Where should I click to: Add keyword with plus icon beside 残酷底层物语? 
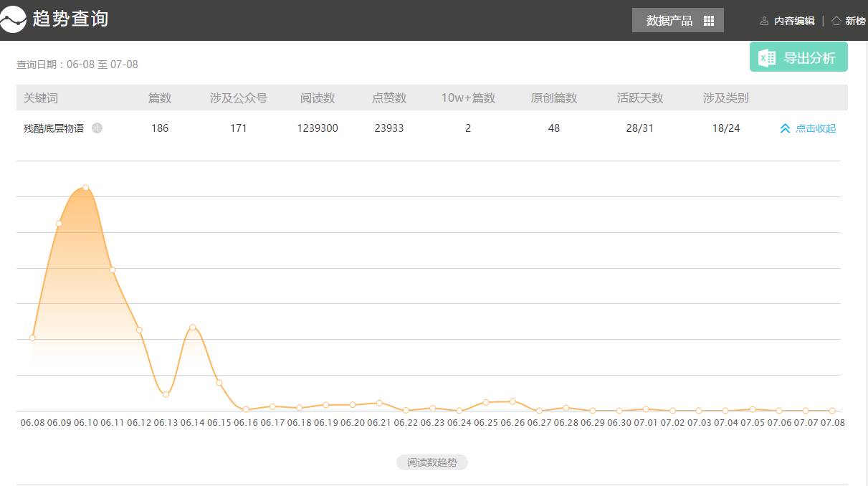tap(97, 128)
